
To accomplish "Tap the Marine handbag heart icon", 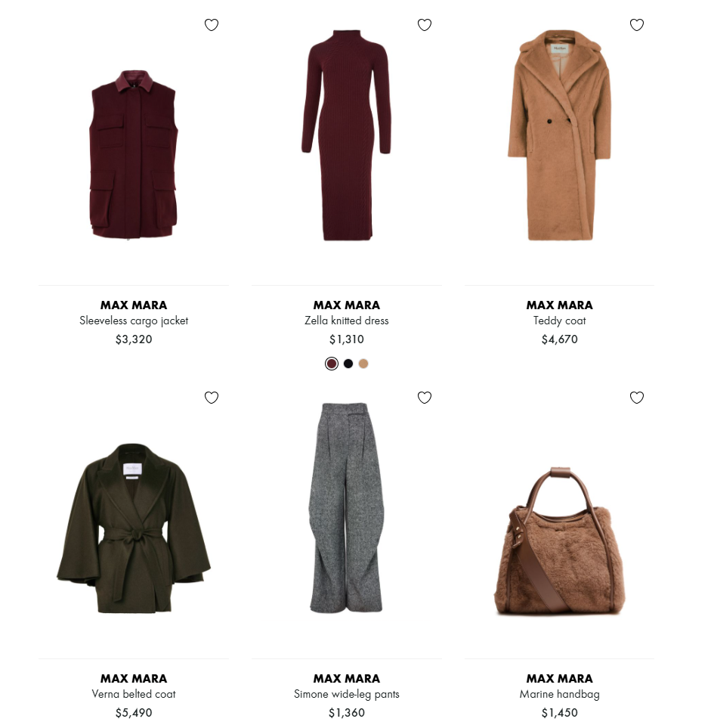I will coord(637,398).
